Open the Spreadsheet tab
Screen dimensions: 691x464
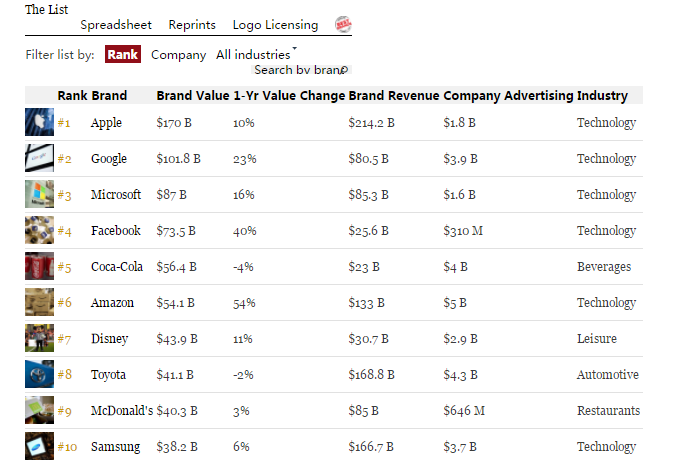tap(116, 25)
